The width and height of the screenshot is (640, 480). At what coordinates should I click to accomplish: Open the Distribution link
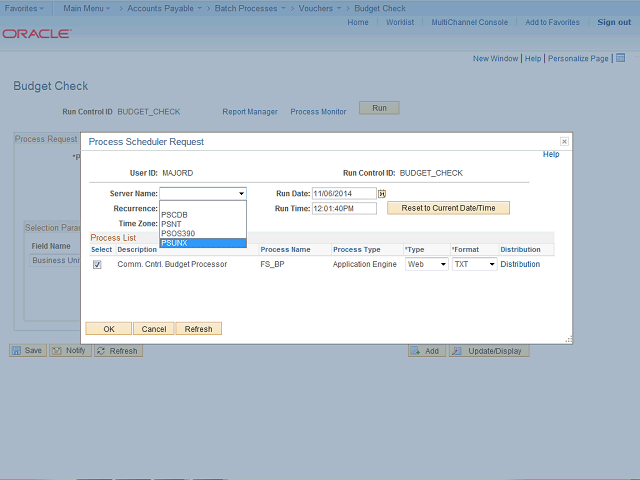point(520,265)
